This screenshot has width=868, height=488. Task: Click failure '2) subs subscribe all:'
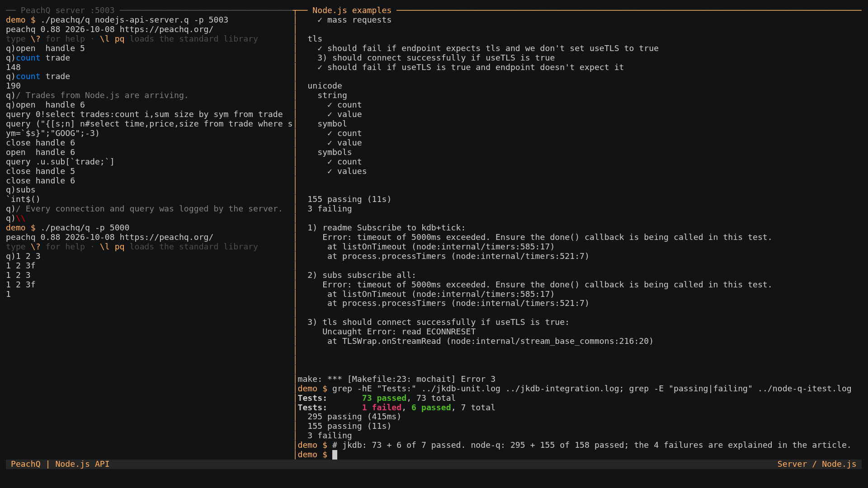coord(362,275)
